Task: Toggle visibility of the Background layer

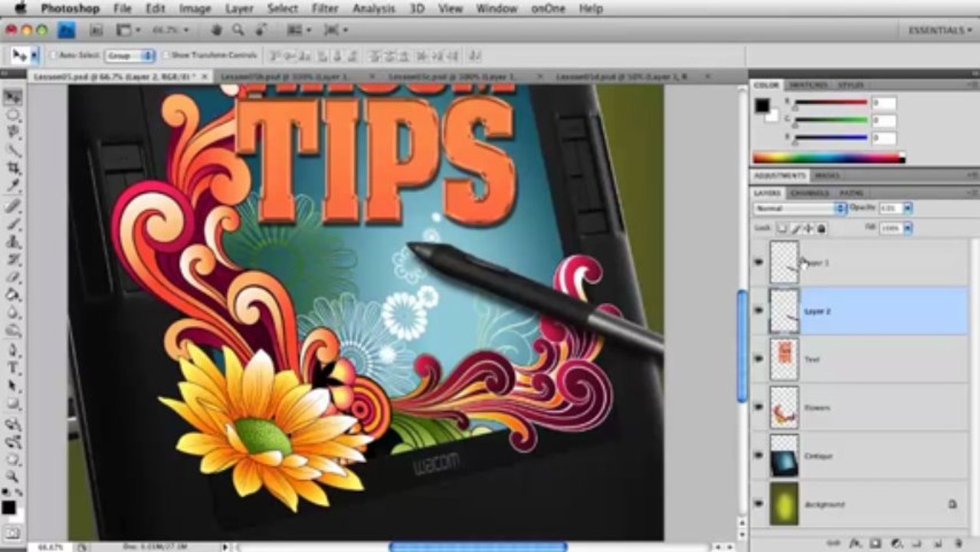Action: tap(759, 504)
